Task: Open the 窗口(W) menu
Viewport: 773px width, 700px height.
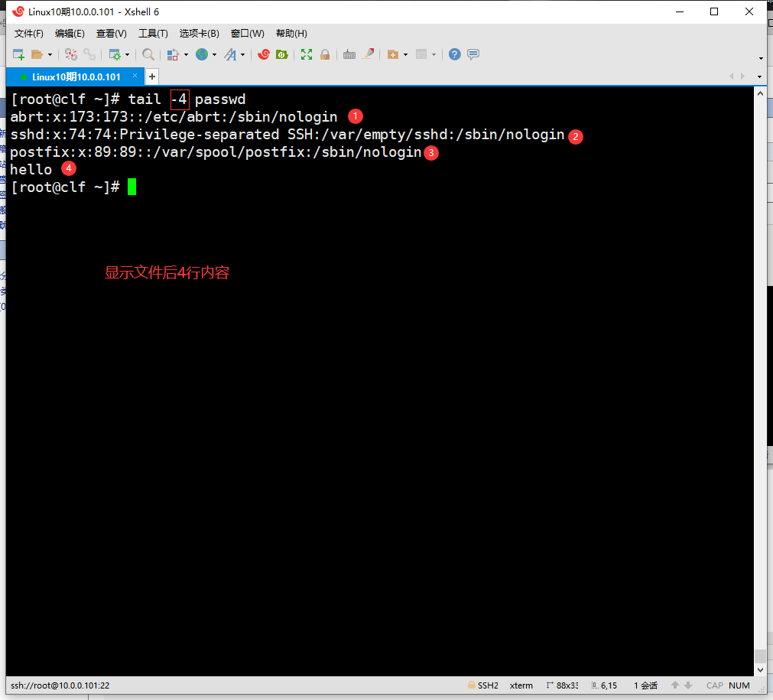Action: point(248,34)
